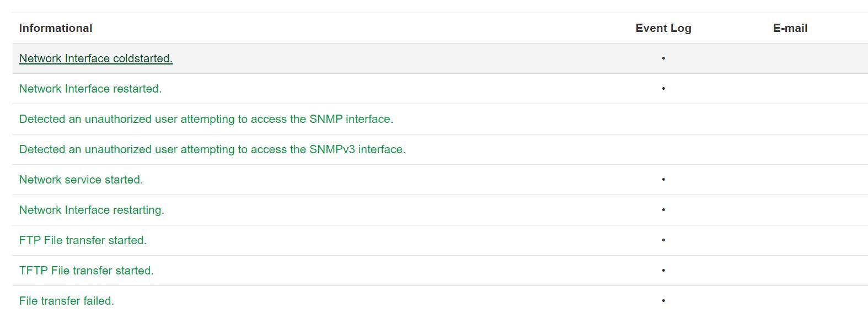Select unauthorized SNMP interface access event
Image resolution: width=868 pixels, height=313 pixels.
click(x=206, y=119)
